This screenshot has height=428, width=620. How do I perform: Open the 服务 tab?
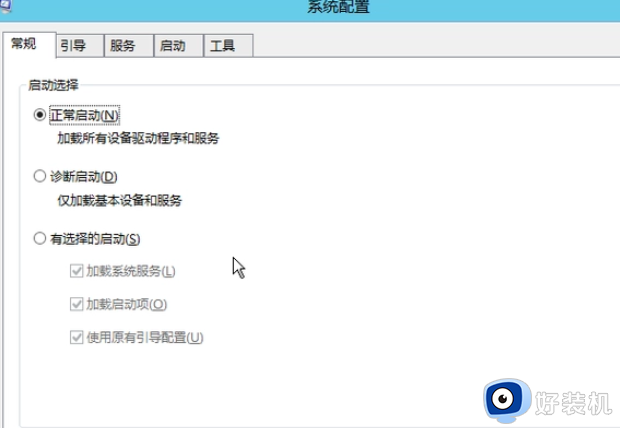point(129,46)
